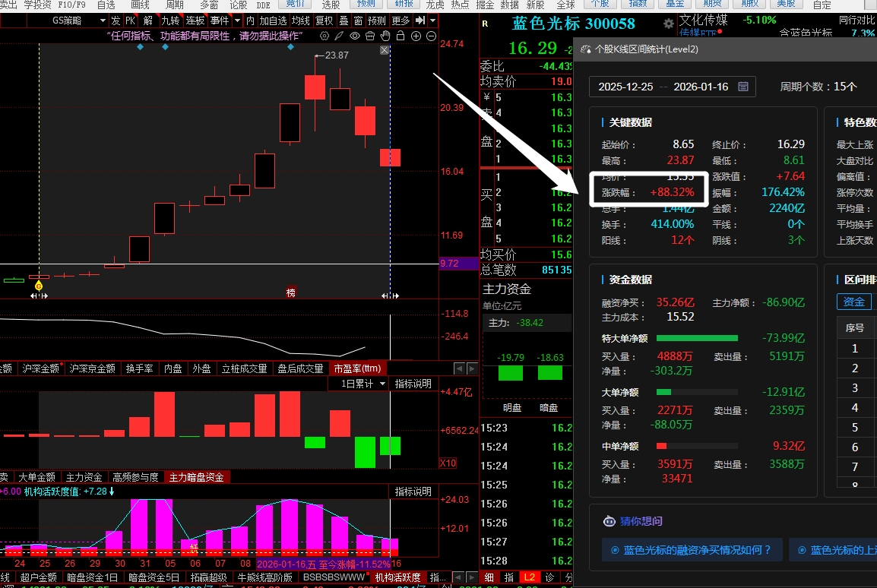Viewport: 877px width, 588px height.
Task: Open settings gear beside stock name 蓝色光标
Action: (668, 24)
